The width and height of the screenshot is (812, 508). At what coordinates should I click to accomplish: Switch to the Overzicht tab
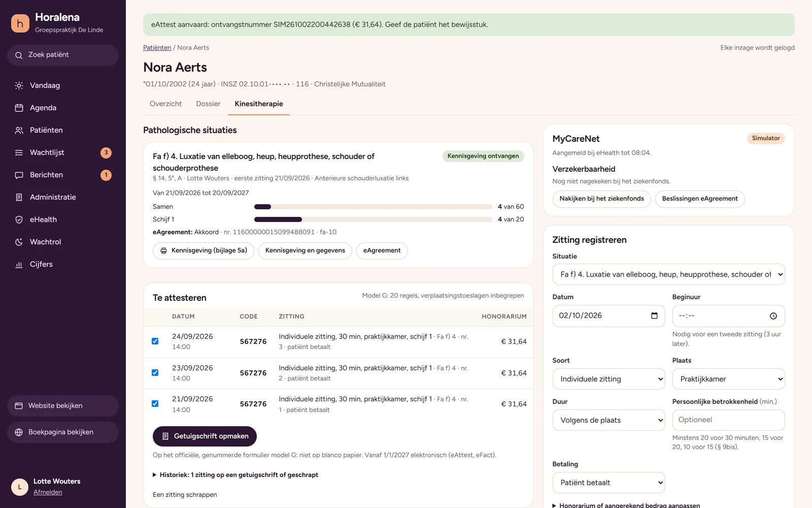(x=165, y=104)
